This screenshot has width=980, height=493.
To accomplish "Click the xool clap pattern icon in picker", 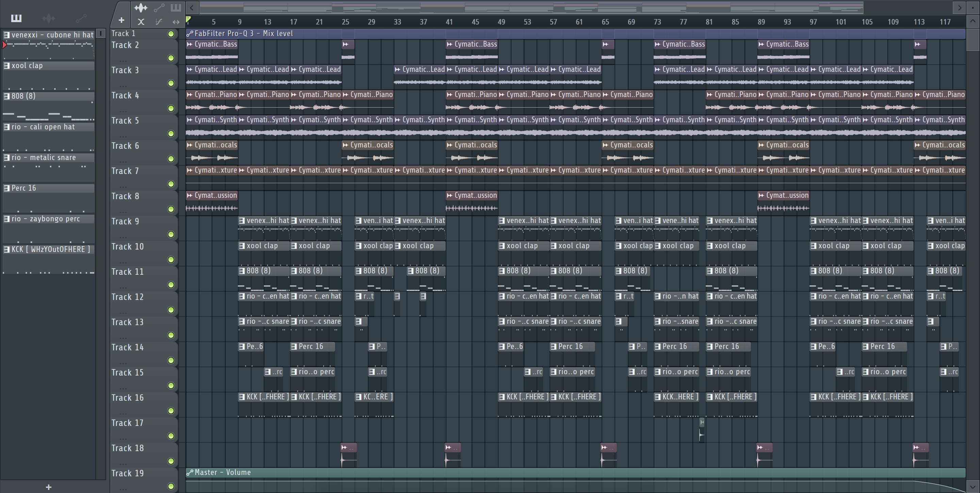I will pos(6,65).
